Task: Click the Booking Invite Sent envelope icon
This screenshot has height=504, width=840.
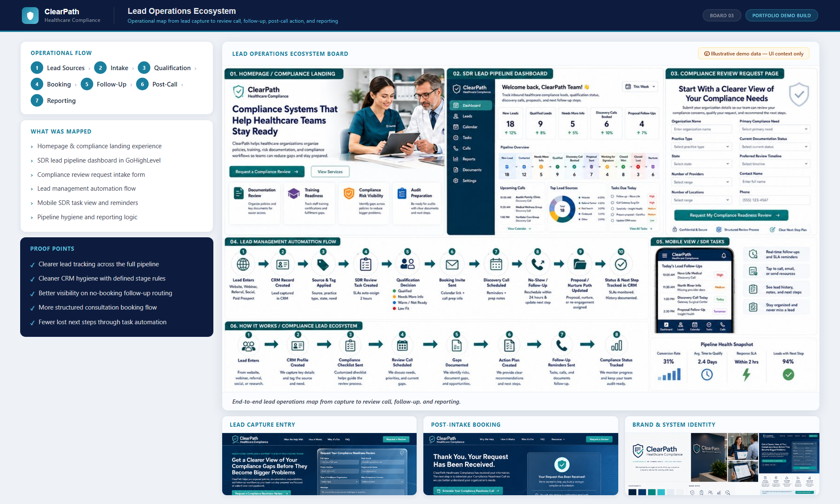Action: [452, 265]
